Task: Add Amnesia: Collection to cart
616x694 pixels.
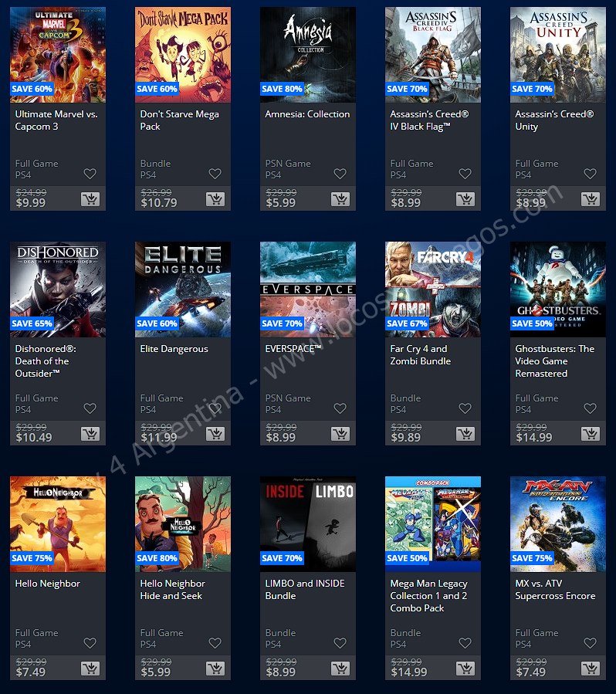Action: point(340,199)
